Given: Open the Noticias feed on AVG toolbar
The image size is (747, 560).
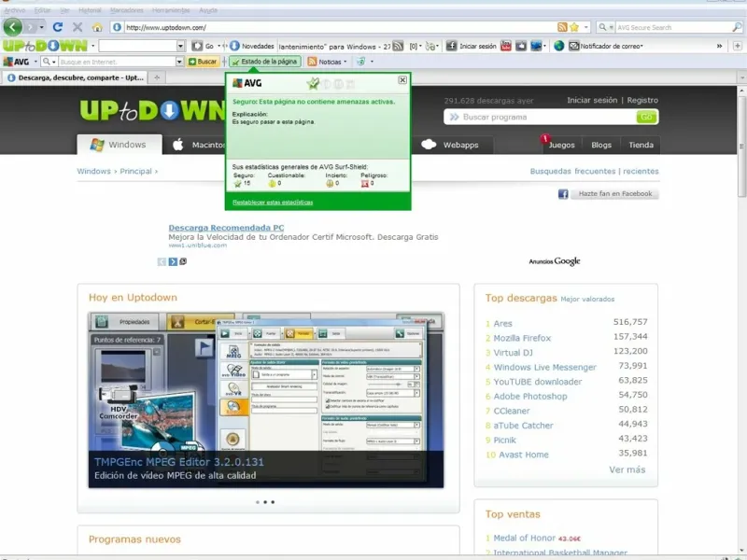Looking at the screenshot, I should (324, 62).
